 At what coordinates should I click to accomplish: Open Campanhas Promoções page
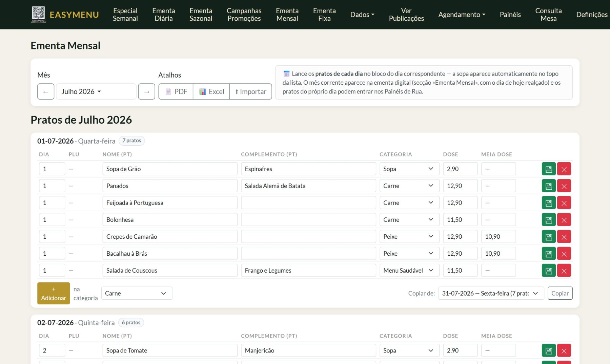point(244,15)
